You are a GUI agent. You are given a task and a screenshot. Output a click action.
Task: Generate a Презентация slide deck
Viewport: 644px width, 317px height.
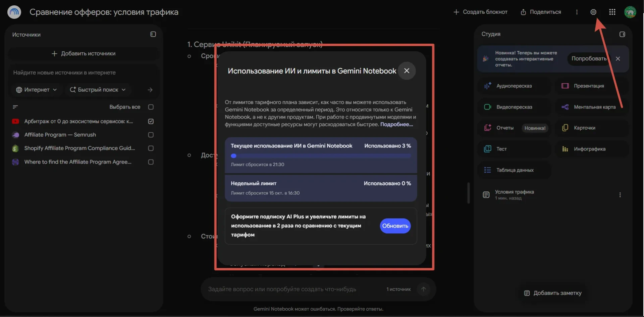592,86
